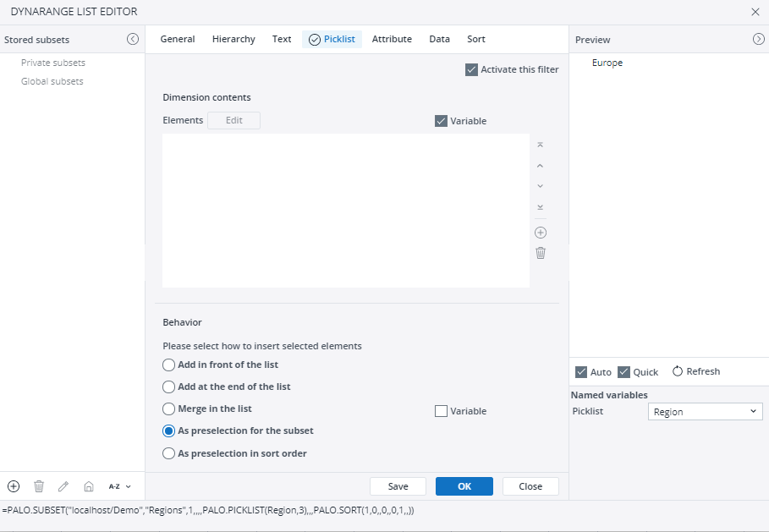Click the Refresh label in preview
This screenshot has width=769, height=532.
click(703, 371)
